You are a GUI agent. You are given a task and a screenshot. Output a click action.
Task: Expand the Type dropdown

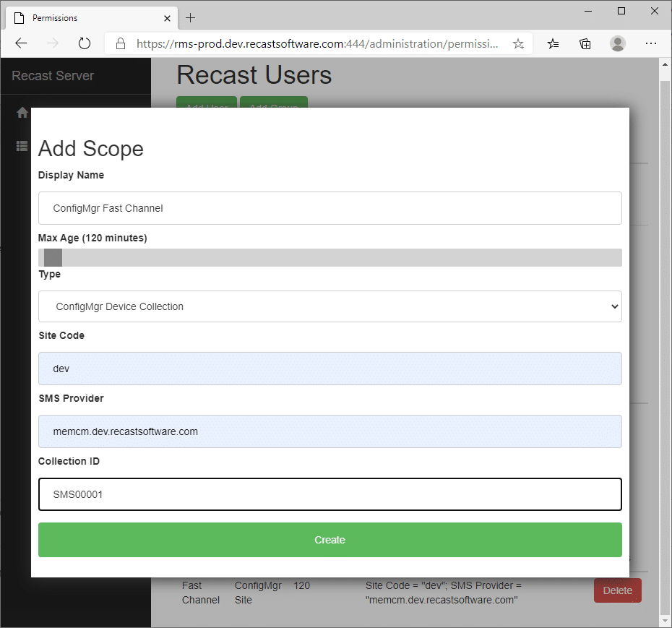(329, 306)
